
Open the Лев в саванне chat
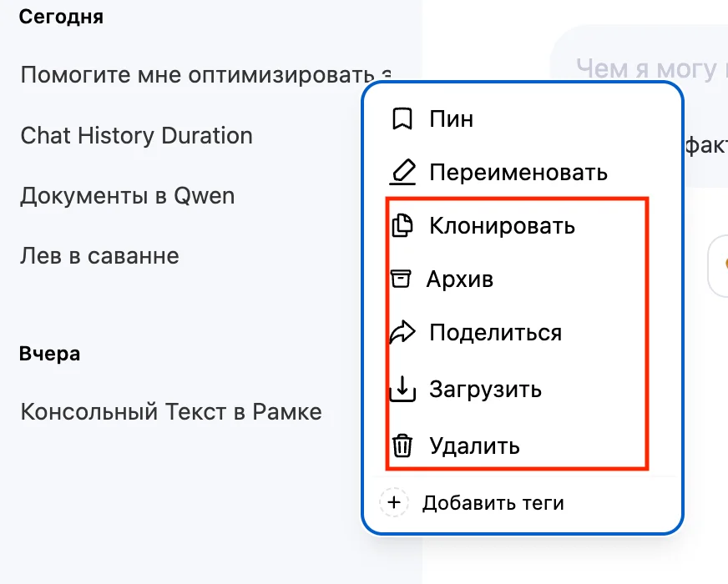coord(99,255)
